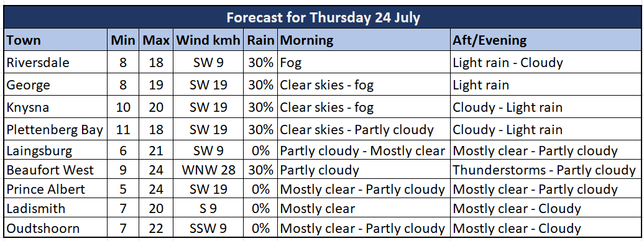The width and height of the screenshot is (644, 241).
Task: Select the Prince Albert town cell
Action: point(56,189)
